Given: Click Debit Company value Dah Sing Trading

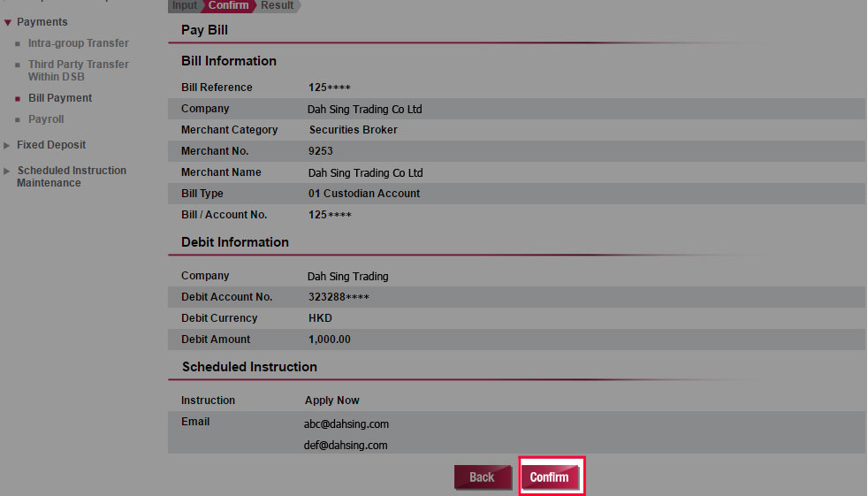Looking at the screenshot, I should (x=347, y=276).
